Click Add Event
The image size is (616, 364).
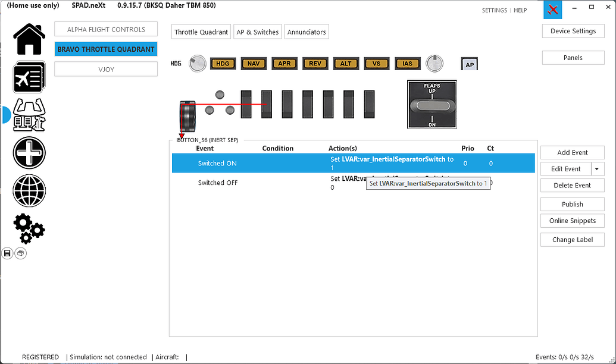pyautogui.click(x=573, y=153)
